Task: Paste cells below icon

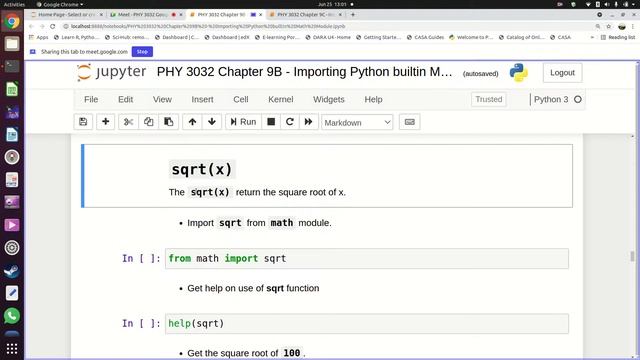Action: point(169,122)
